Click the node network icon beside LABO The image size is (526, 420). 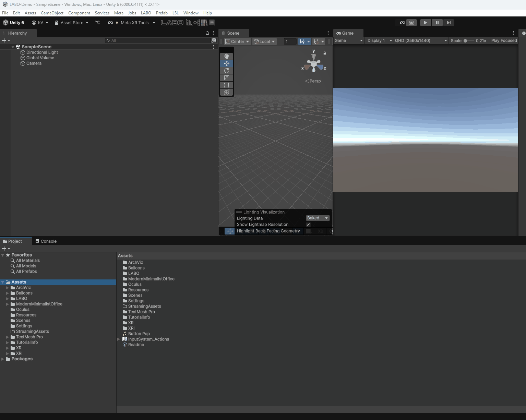[196, 23]
